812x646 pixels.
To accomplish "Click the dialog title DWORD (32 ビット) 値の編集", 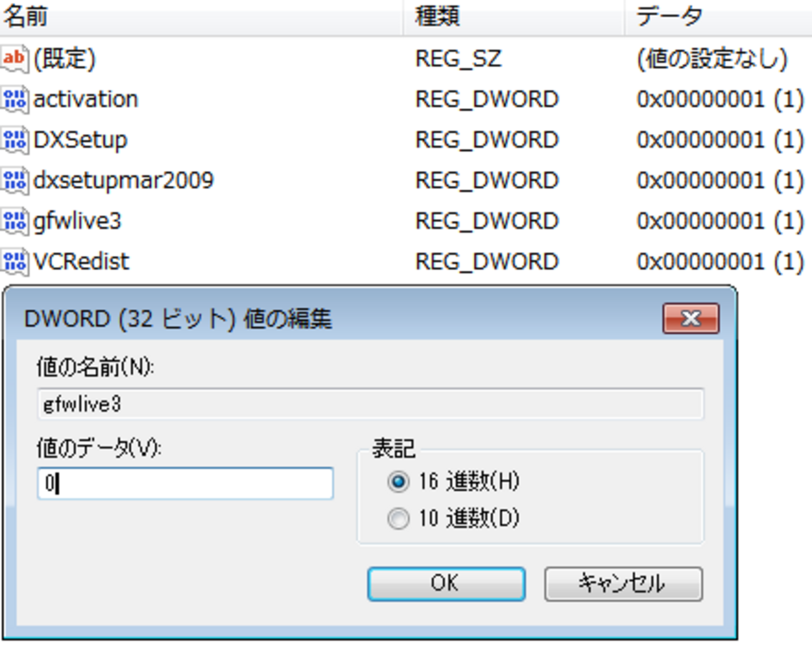I will [x=178, y=319].
